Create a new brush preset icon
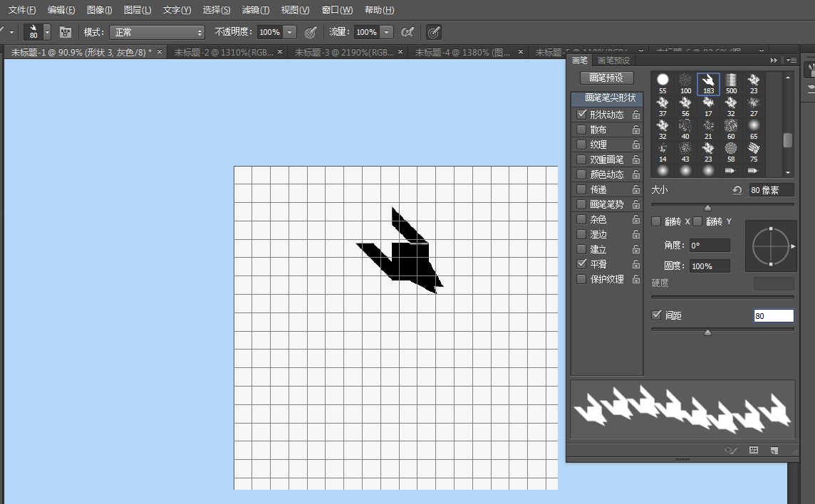815x504 pixels. click(774, 451)
